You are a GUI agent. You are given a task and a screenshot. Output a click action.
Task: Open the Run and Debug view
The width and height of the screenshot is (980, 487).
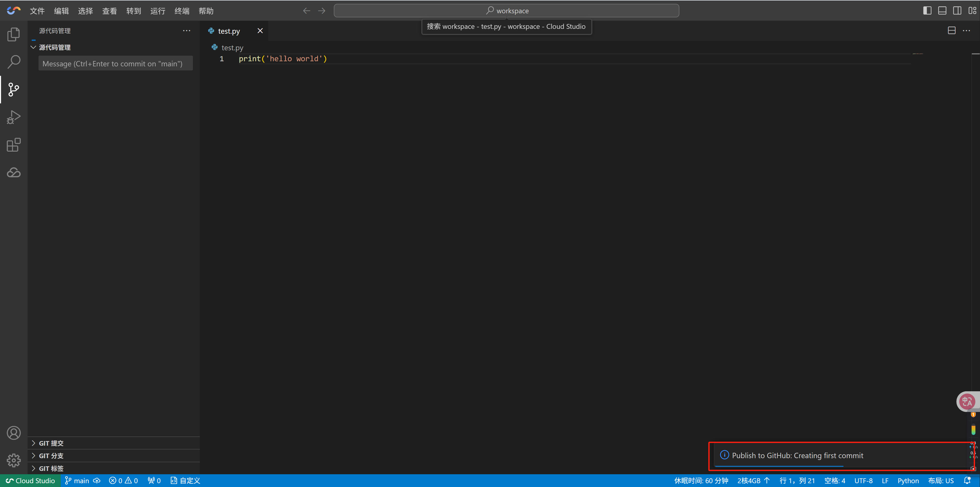point(14,117)
